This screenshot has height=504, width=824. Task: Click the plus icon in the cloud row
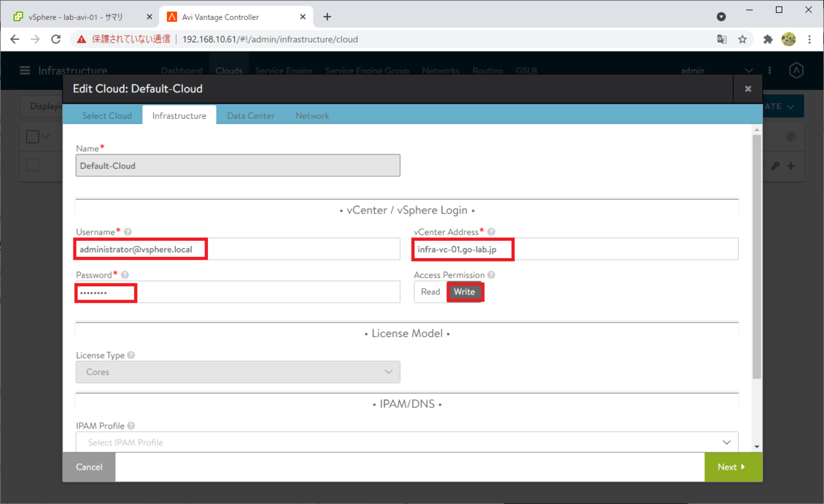point(791,166)
